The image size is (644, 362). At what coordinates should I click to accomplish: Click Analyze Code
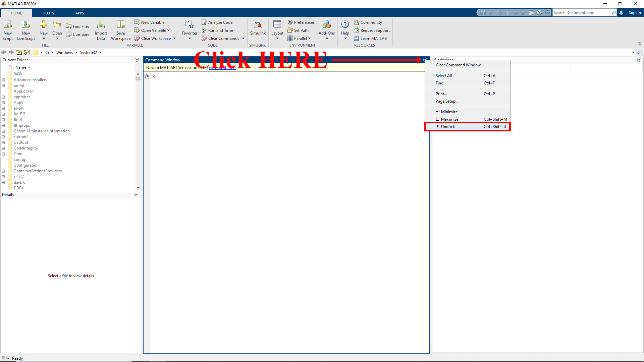click(x=217, y=22)
